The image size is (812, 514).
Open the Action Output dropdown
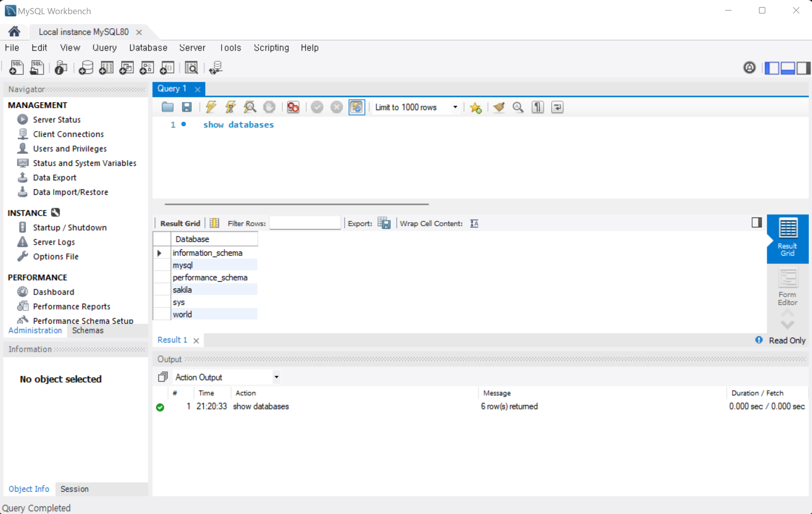click(276, 377)
